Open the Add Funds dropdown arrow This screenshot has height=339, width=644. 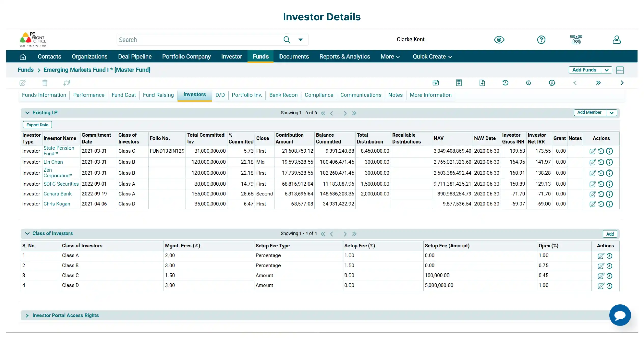click(x=607, y=70)
